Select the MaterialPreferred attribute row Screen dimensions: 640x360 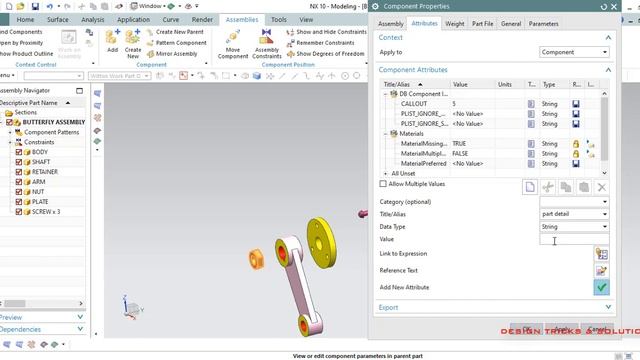click(490, 164)
